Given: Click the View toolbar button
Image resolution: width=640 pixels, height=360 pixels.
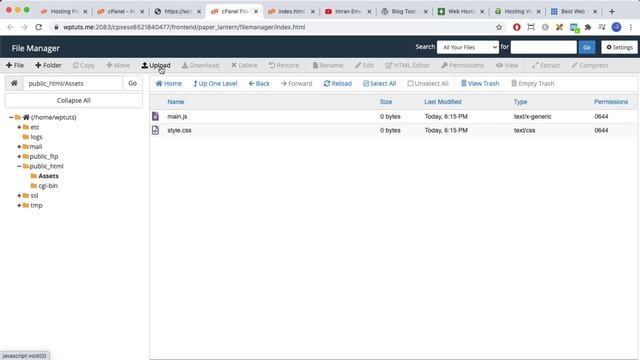Looking at the screenshot, I should click(x=507, y=65).
